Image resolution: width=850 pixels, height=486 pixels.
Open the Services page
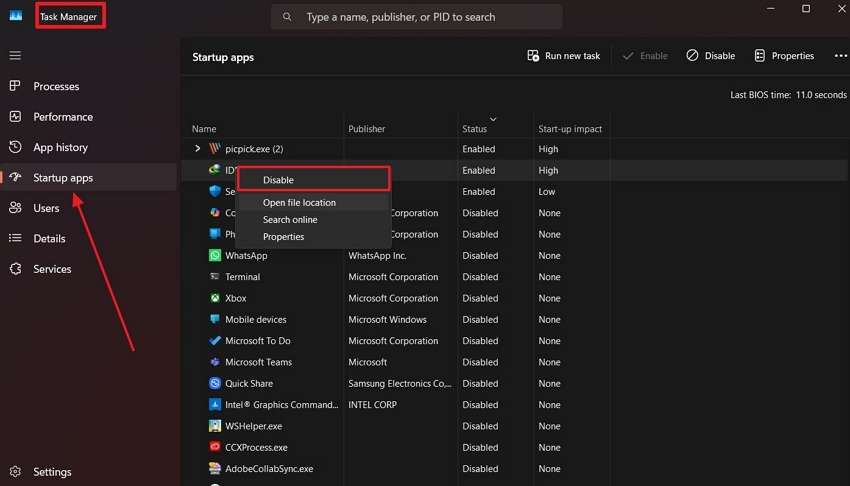pos(89,269)
